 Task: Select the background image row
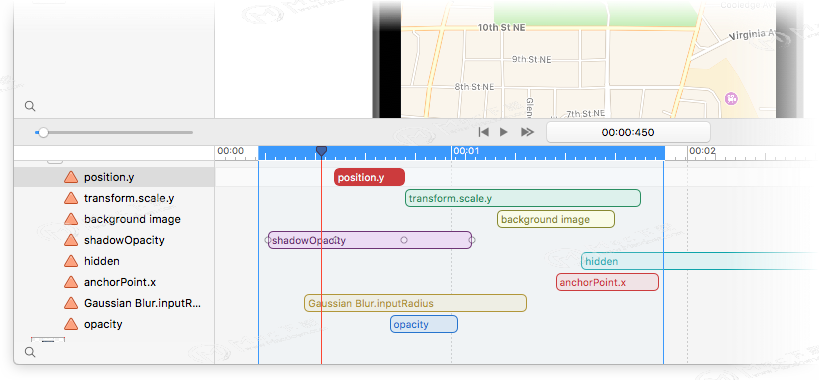point(114,219)
